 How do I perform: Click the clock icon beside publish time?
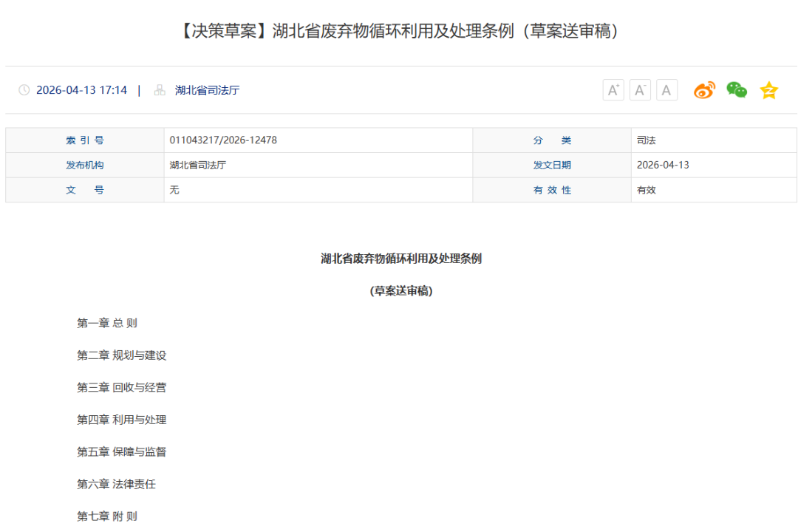click(x=24, y=90)
